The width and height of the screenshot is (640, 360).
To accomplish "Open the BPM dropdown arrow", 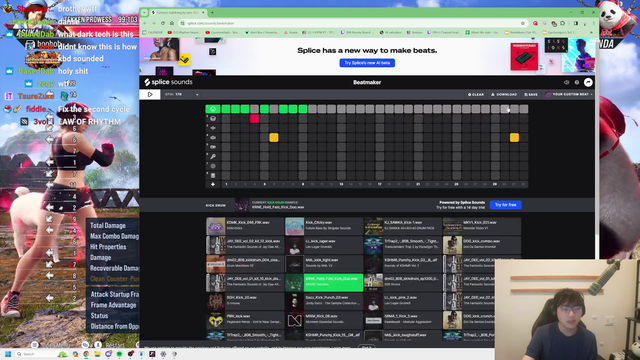I will click(x=197, y=95).
